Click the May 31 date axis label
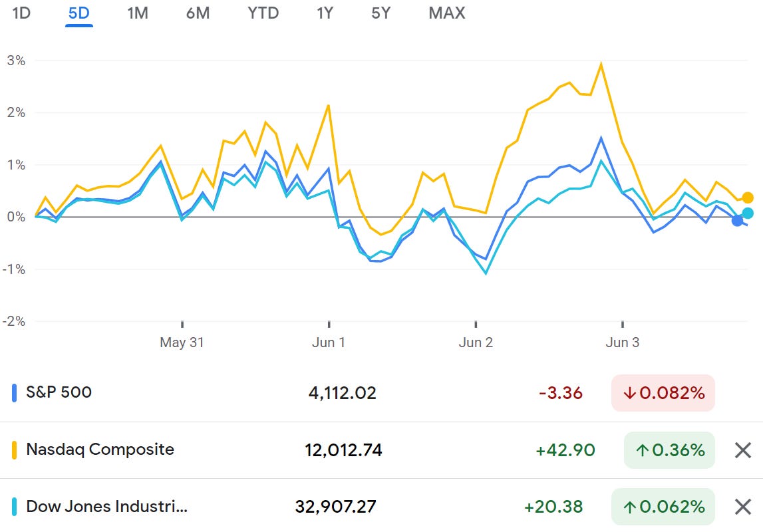 pyautogui.click(x=182, y=342)
